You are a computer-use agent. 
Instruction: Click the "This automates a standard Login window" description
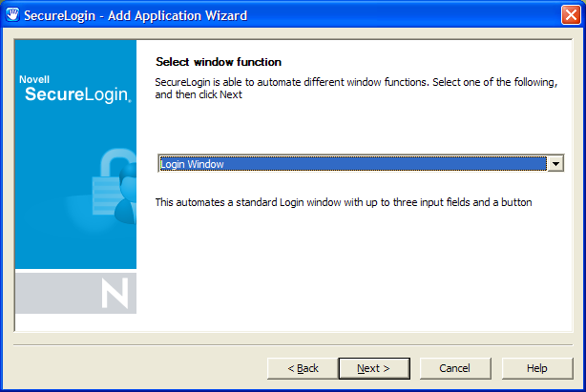point(343,202)
